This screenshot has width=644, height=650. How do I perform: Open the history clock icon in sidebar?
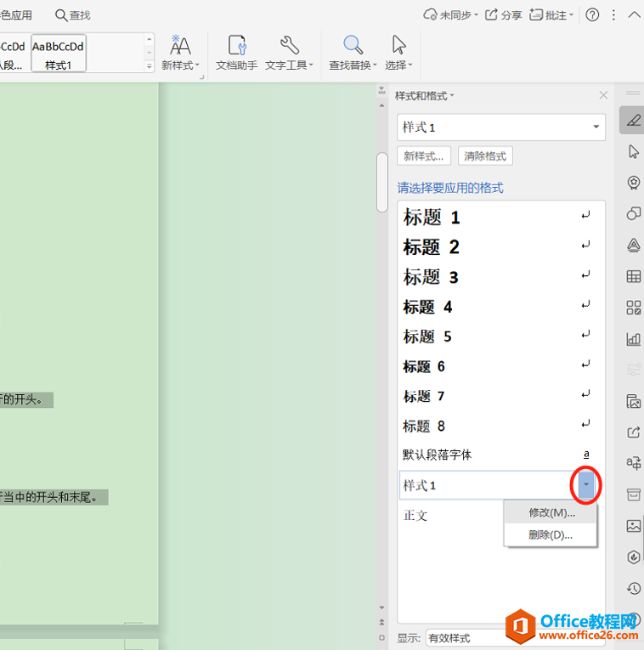point(633,588)
